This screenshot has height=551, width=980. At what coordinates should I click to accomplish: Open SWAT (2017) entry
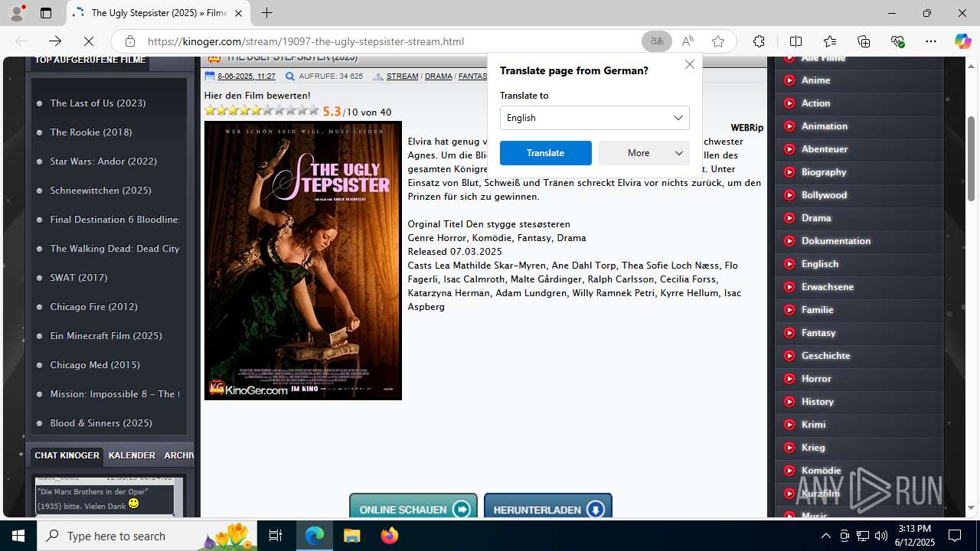point(79,277)
